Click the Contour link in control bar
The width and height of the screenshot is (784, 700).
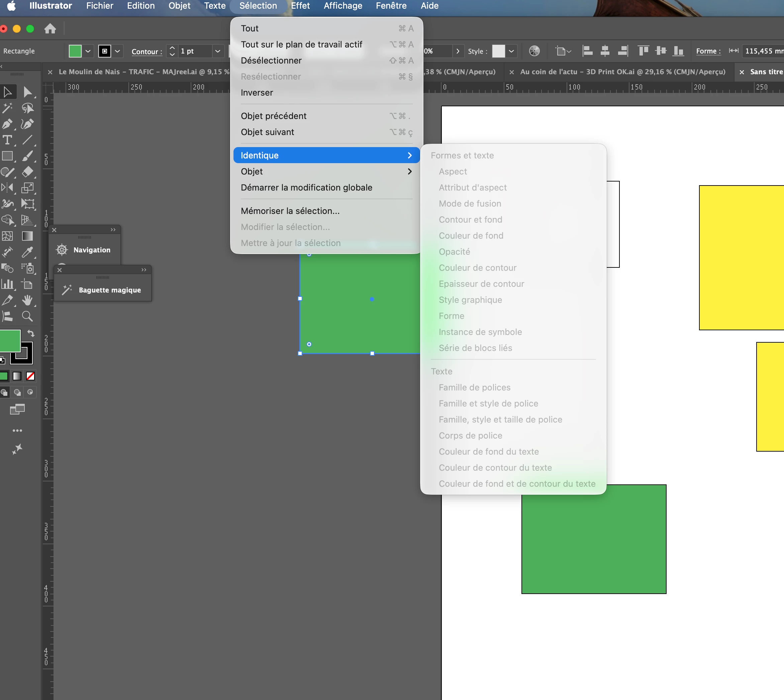pyautogui.click(x=146, y=51)
